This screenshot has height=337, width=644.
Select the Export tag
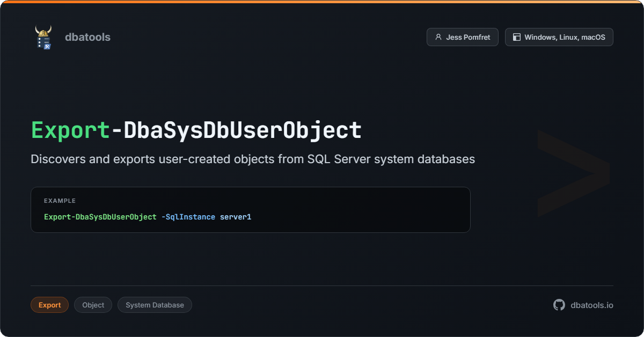(x=49, y=305)
